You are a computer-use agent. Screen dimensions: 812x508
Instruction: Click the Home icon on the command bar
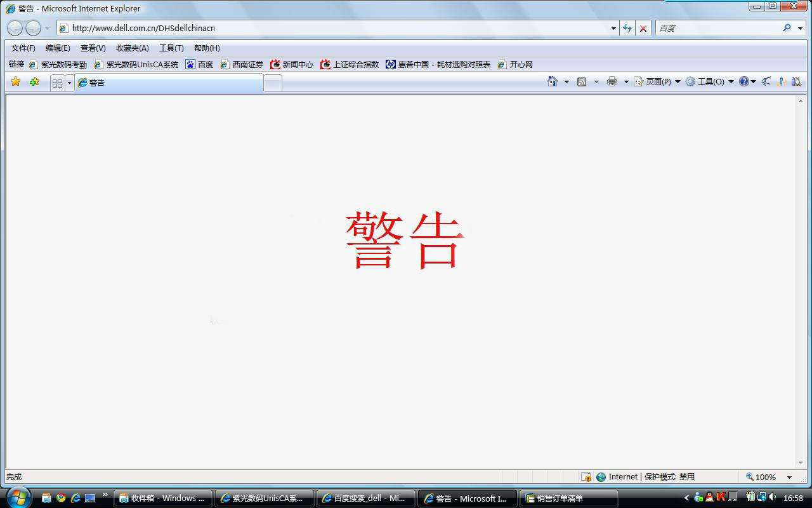[553, 81]
